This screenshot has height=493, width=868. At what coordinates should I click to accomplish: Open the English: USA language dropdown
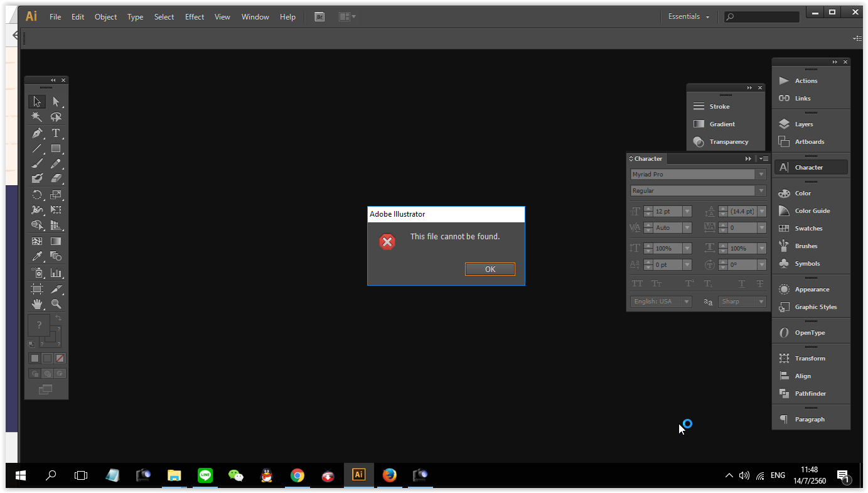click(x=662, y=301)
